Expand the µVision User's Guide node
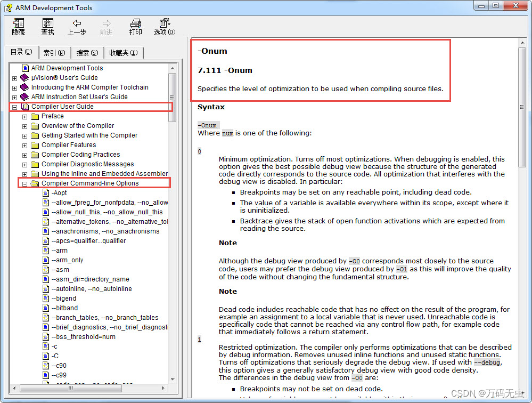The width and height of the screenshot is (532, 403). point(14,78)
